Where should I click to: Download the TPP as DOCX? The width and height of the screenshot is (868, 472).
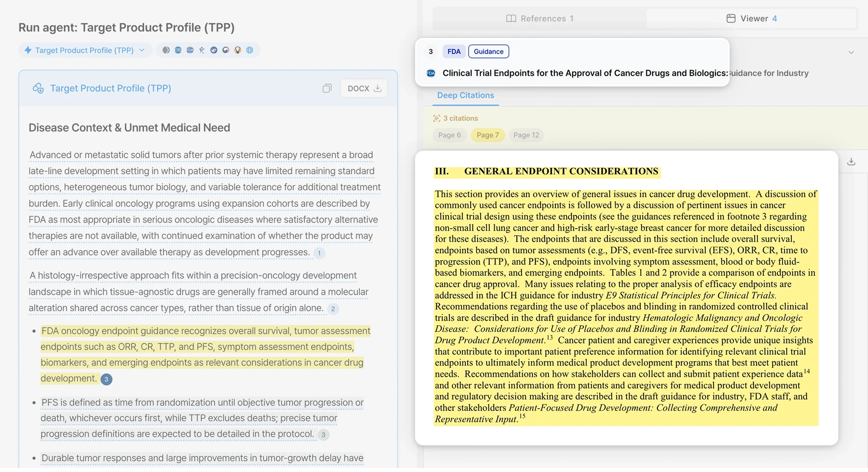pyautogui.click(x=364, y=88)
